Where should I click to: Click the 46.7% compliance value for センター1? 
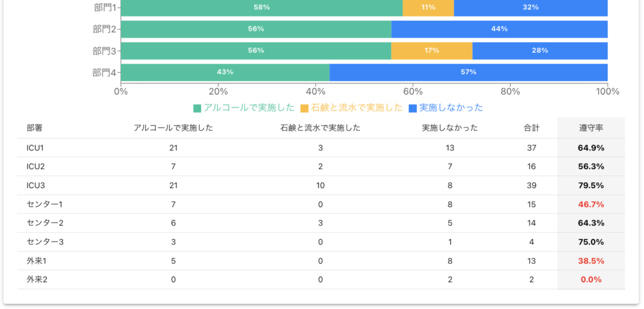[591, 205]
